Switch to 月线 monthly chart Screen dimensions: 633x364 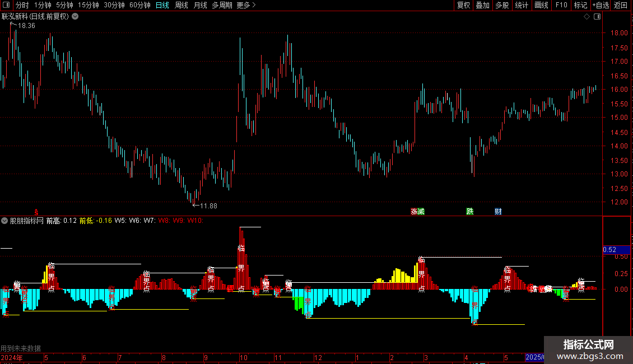coord(200,5)
